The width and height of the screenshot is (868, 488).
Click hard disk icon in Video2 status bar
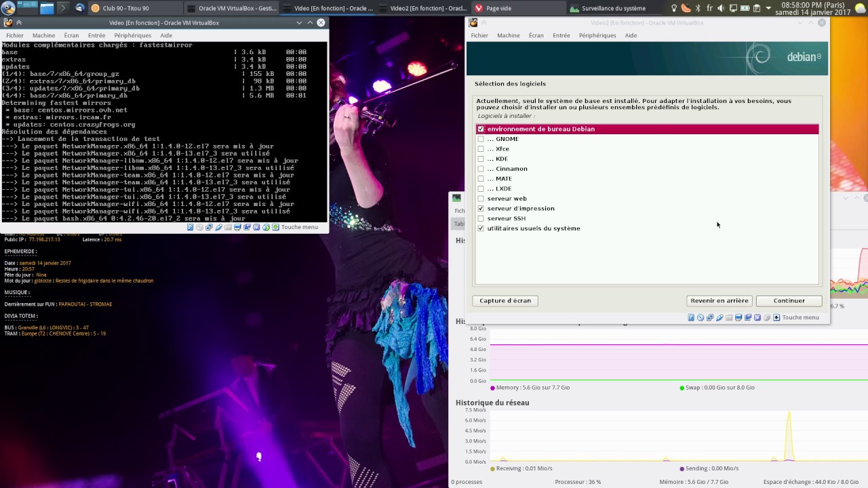[x=691, y=317]
